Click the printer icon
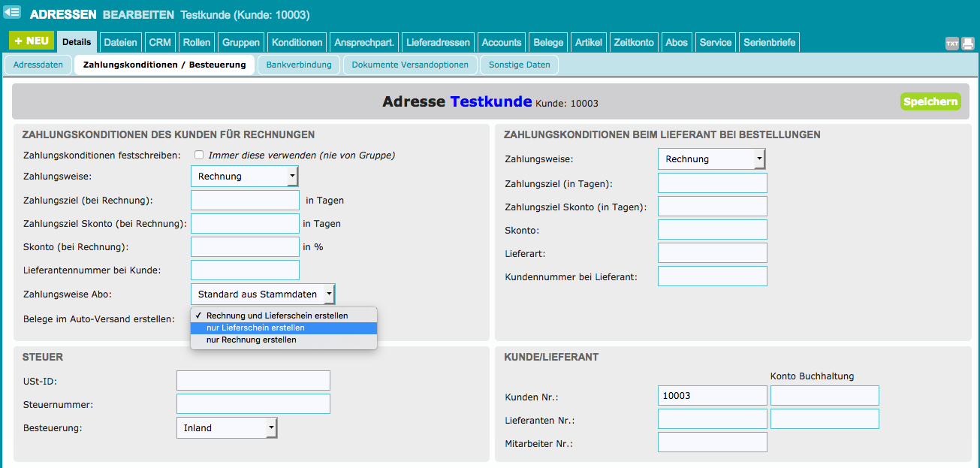 click(x=968, y=44)
